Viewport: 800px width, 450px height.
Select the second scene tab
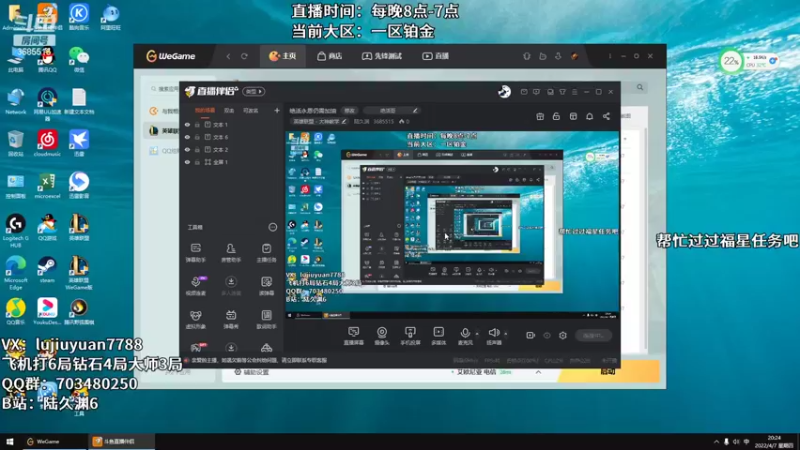(229, 111)
